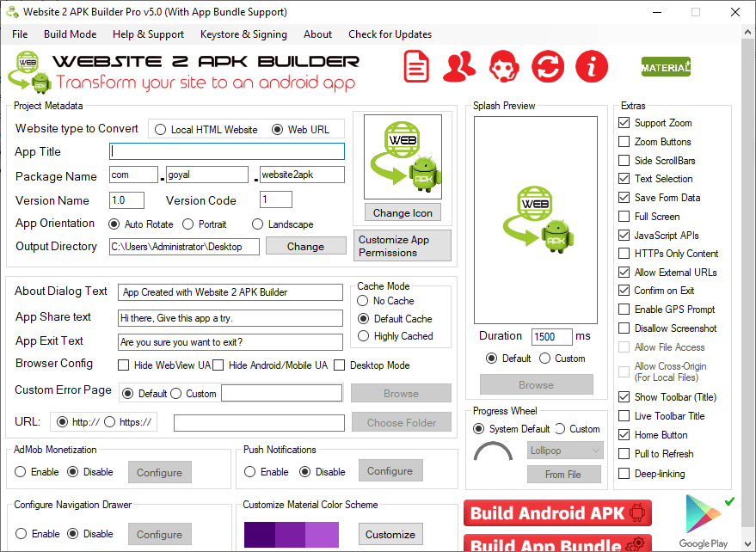Viewport: 756px width, 552px height.
Task: Open the File menu
Action: click(x=20, y=34)
